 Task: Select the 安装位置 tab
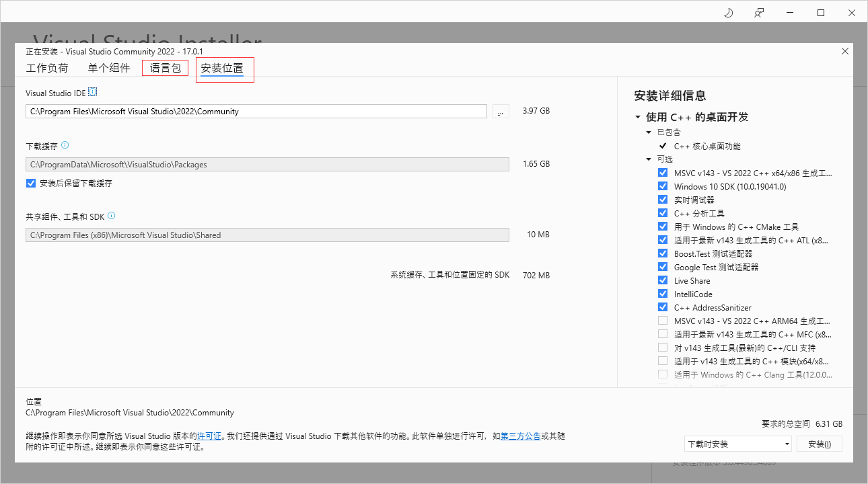[222, 69]
